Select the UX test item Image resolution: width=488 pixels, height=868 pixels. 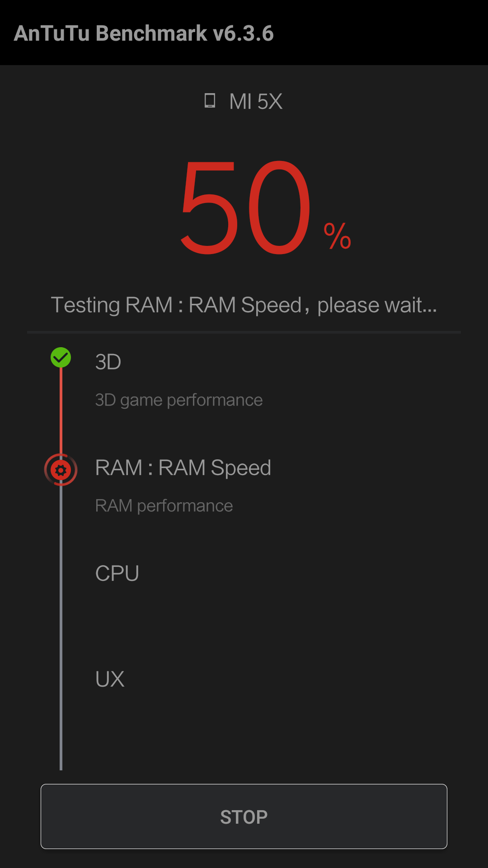click(x=110, y=679)
